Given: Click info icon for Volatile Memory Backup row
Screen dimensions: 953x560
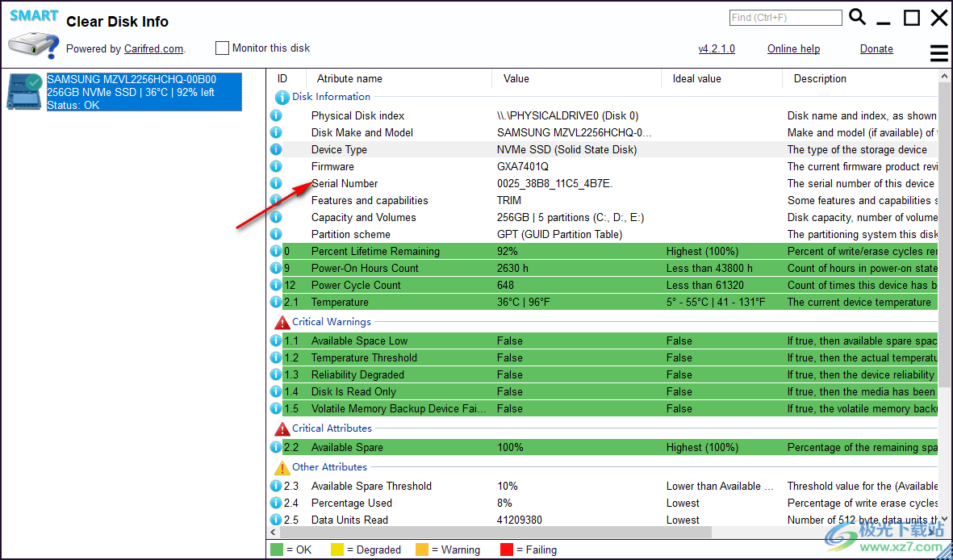Looking at the screenshot, I should tap(276, 409).
